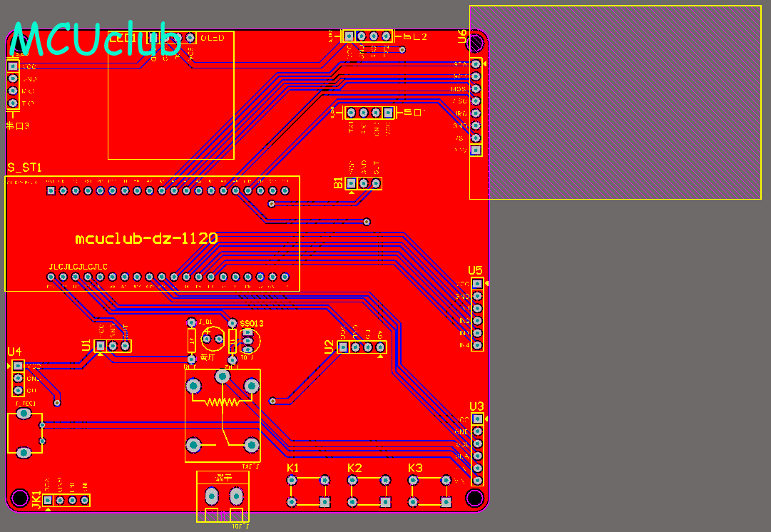Select the 串口1 serial port label
Image resolution: width=771 pixels, height=532 pixels.
tap(414, 113)
